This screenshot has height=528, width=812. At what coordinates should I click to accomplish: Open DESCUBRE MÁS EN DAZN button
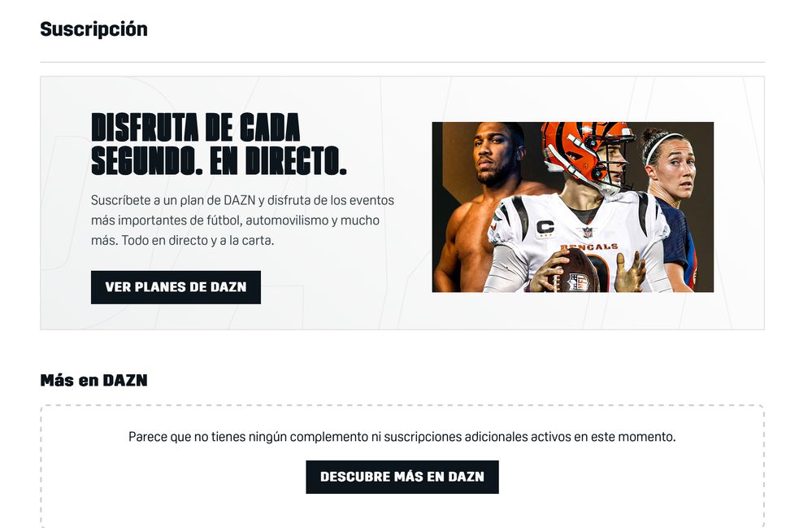coord(402,477)
